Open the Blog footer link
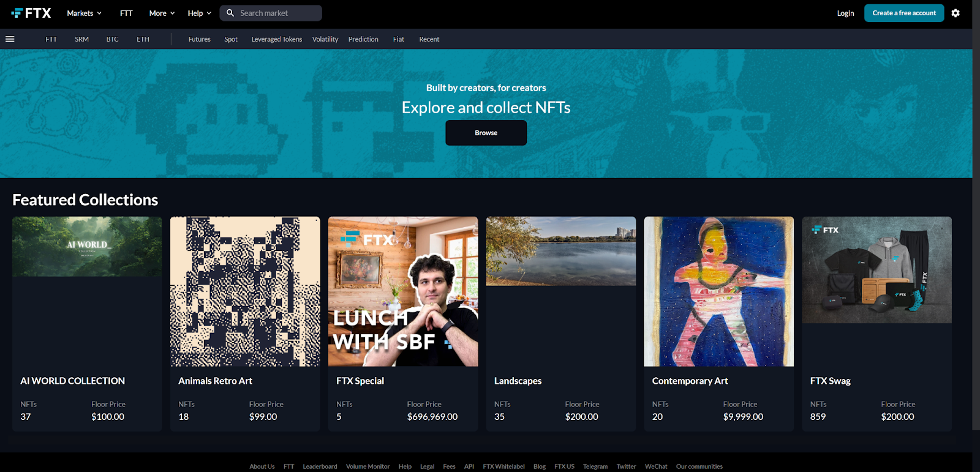The width and height of the screenshot is (980, 472). [539, 466]
